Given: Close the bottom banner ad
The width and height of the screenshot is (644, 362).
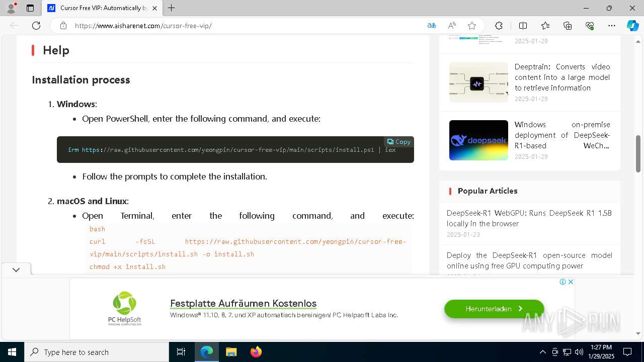Looking at the screenshot, I should (571, 282).
